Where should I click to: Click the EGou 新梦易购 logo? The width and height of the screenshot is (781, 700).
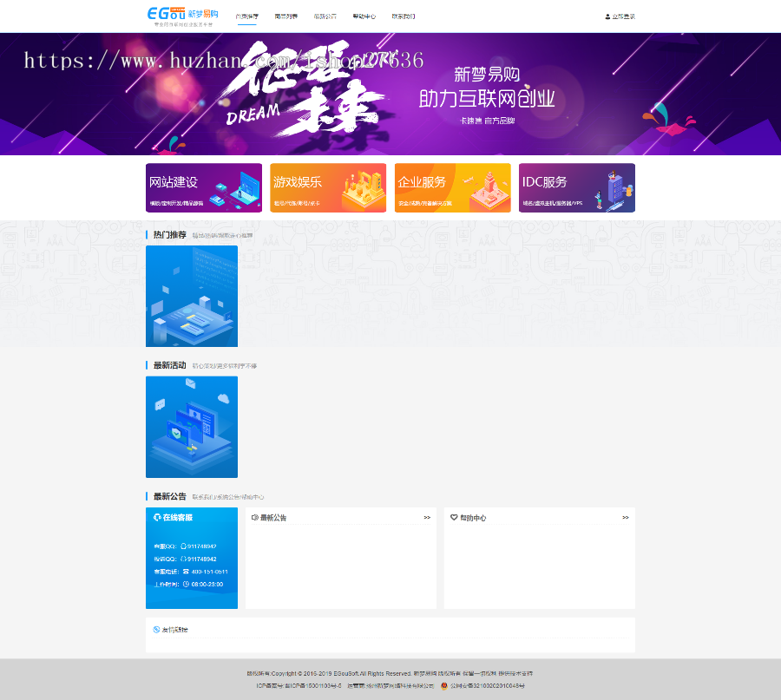(182, 15)
